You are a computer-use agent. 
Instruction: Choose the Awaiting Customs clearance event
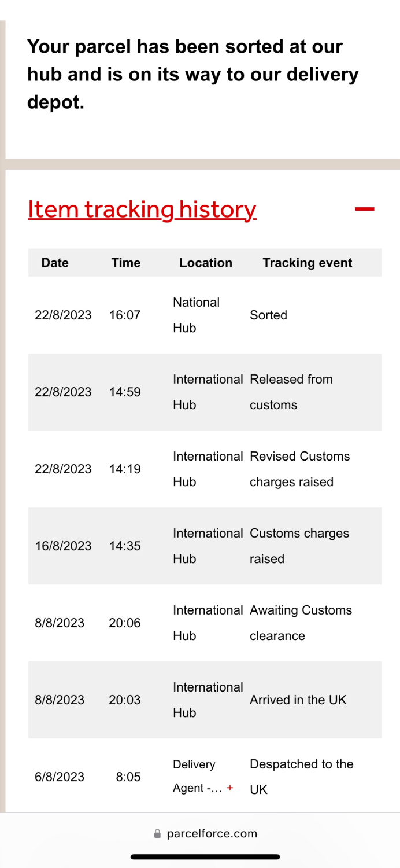pos(301,623)
